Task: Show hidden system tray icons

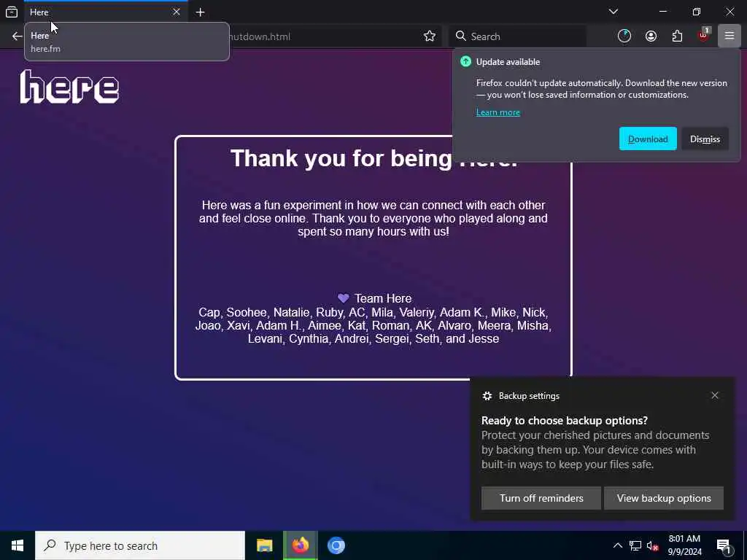Action: coord(617,545)
